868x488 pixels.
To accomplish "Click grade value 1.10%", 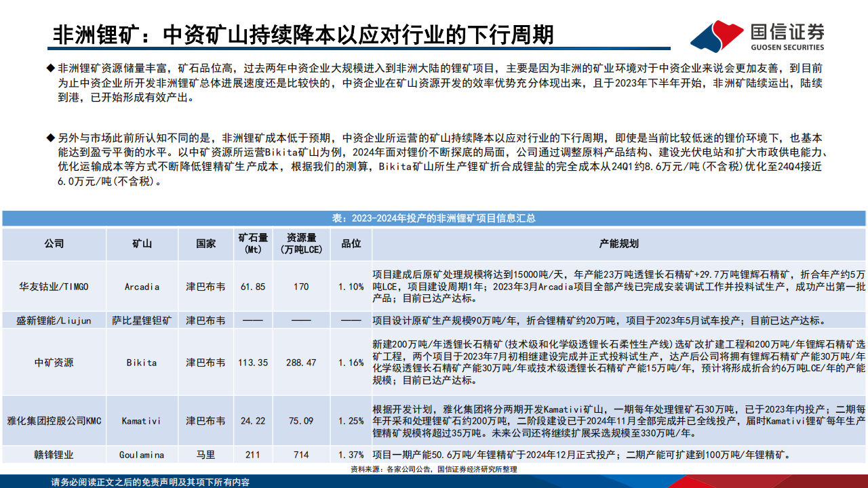I will [x=351, y=287].
